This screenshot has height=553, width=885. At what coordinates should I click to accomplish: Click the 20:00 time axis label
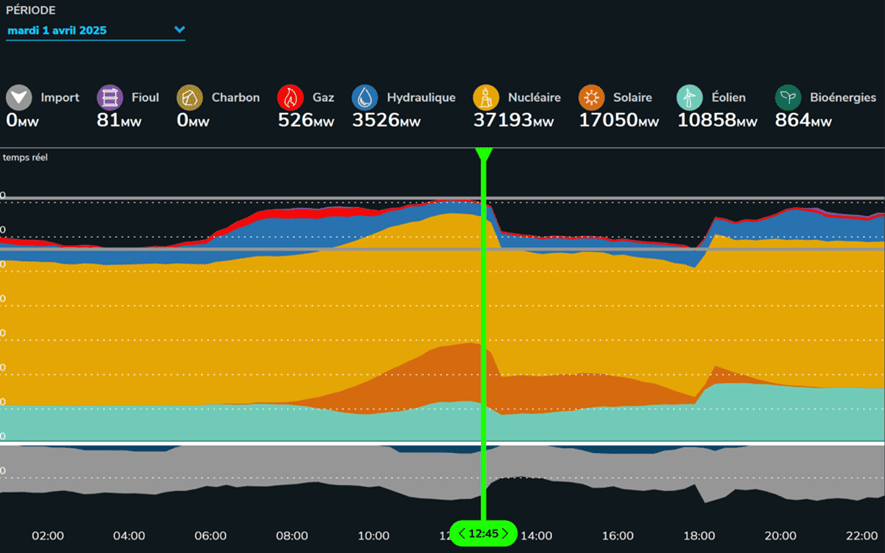[x=780, y=536]
